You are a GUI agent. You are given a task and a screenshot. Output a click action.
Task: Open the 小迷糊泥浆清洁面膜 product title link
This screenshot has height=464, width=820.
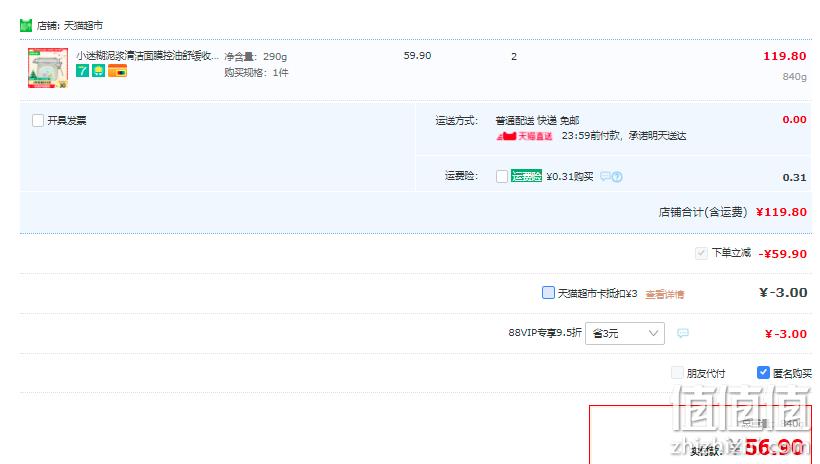[147, 55]
